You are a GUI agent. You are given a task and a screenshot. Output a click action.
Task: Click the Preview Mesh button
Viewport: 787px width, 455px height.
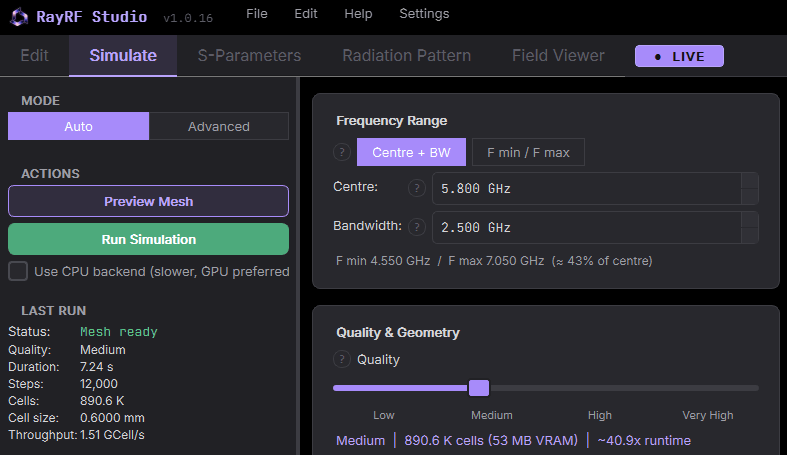[149, 201]
